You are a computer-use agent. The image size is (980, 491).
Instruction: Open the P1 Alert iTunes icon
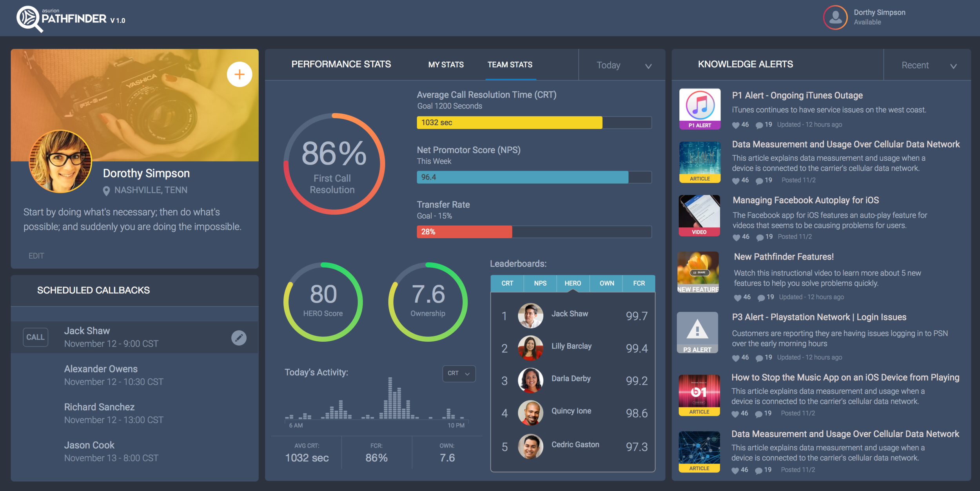click(x=699, y=109)
